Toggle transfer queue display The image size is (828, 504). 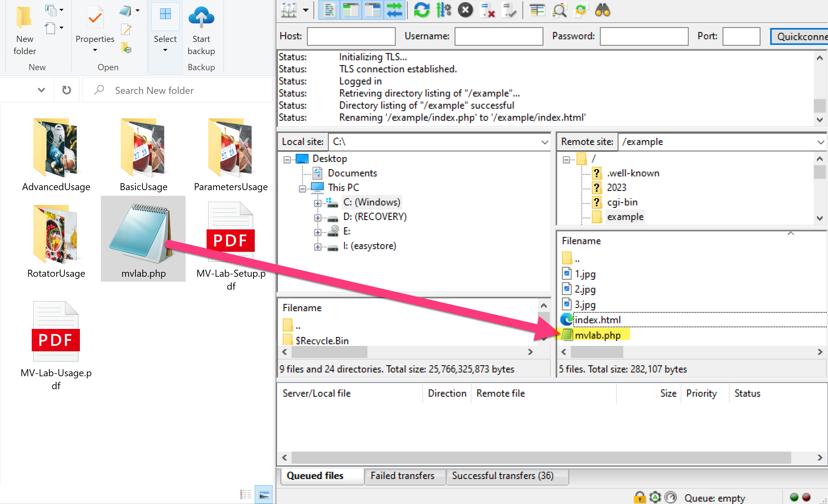click(x=395, y=10)
